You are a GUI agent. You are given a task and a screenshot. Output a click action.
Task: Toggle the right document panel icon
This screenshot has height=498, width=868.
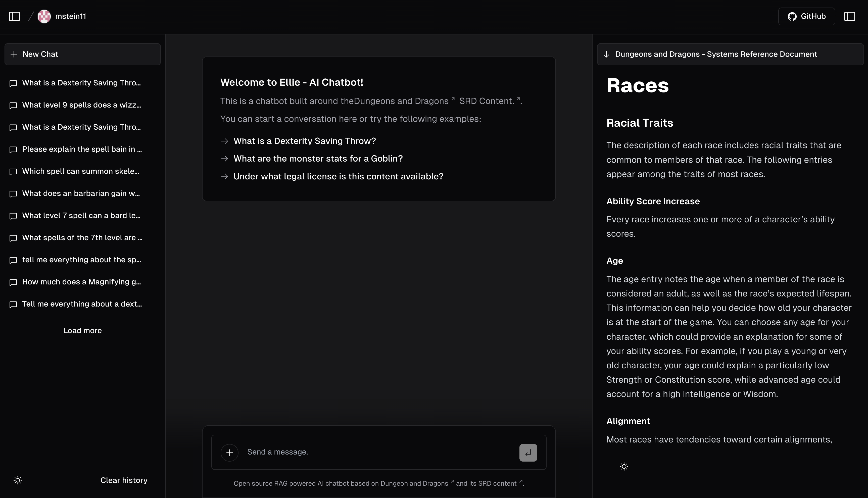[x=850, y=16]
